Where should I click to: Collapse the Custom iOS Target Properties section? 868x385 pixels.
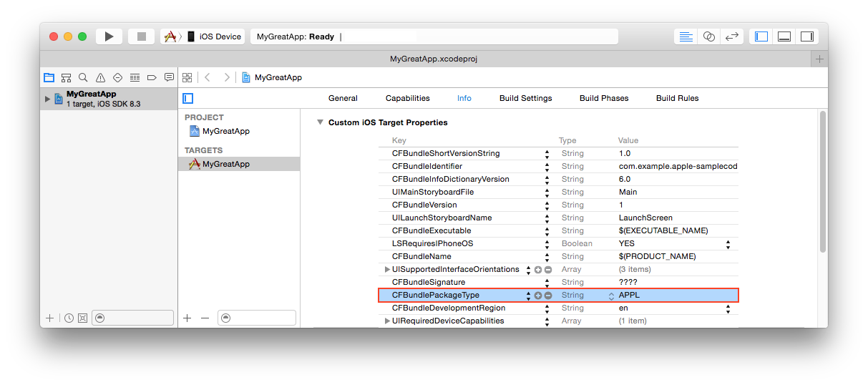click(x=320, y=122)
